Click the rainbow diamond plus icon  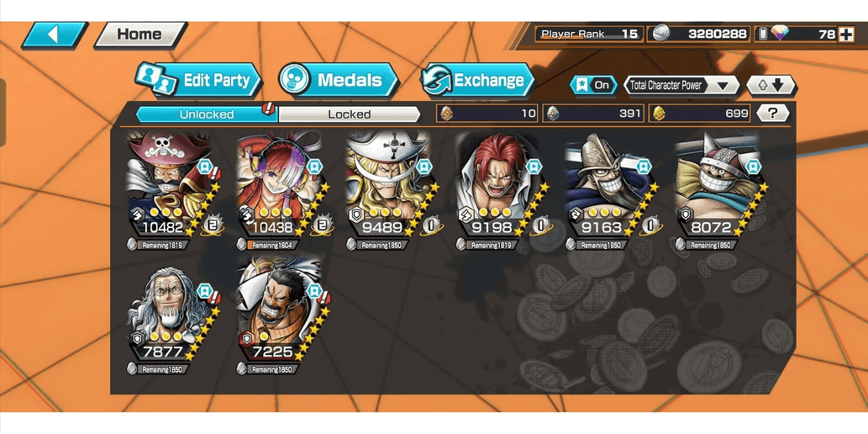pyautogui.click(x=846, y=34)
